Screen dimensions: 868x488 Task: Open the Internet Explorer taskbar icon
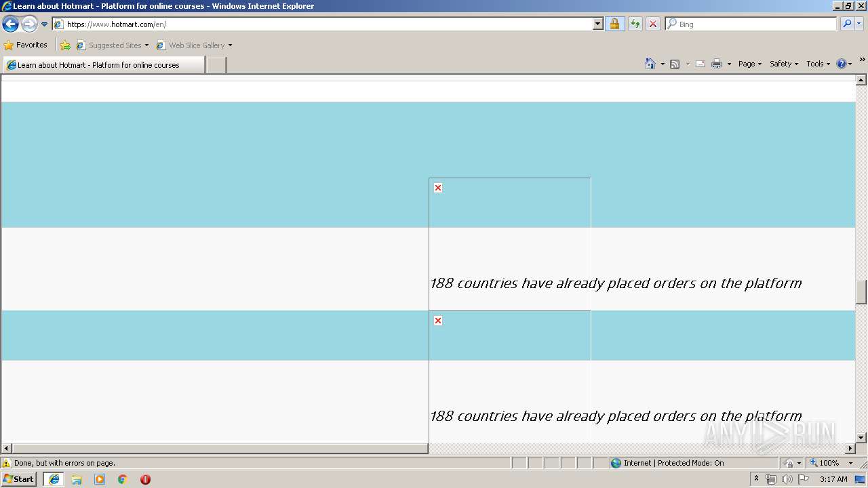click(54, 479)
